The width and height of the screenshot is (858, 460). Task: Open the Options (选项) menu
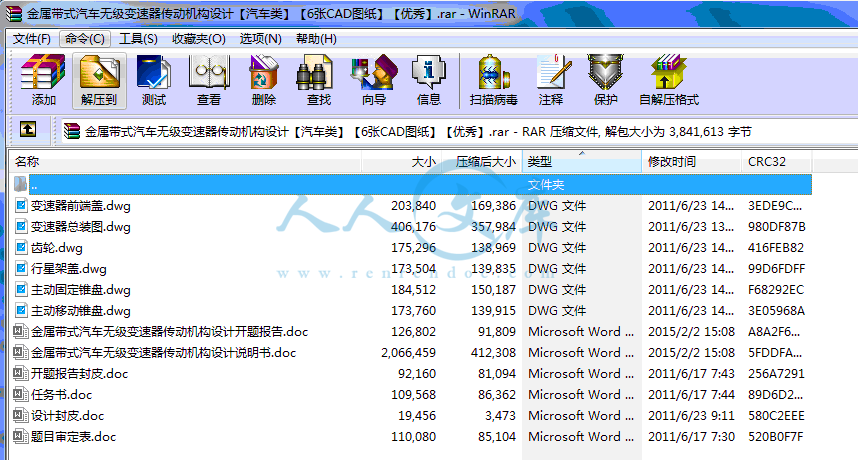pos(260,39)
